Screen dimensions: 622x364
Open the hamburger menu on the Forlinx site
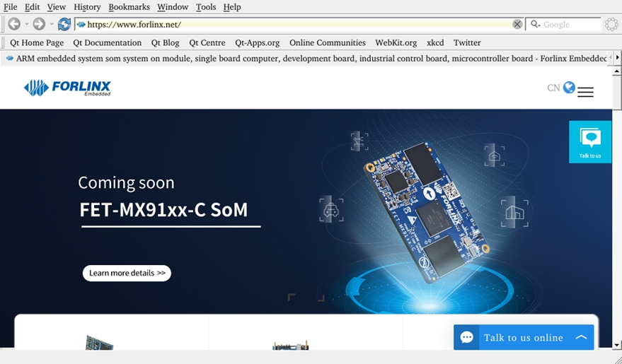585,92
